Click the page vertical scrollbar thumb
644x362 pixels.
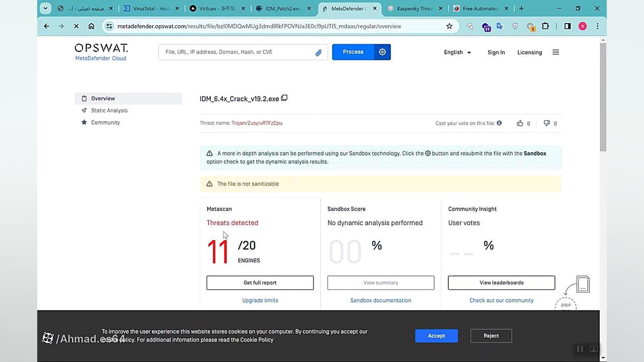[x=603, y=97]
